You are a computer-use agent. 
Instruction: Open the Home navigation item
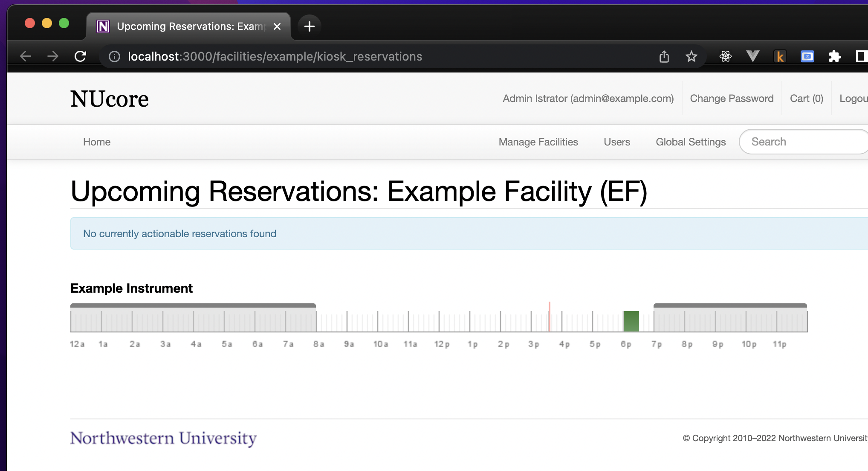[x=97, y=142]
